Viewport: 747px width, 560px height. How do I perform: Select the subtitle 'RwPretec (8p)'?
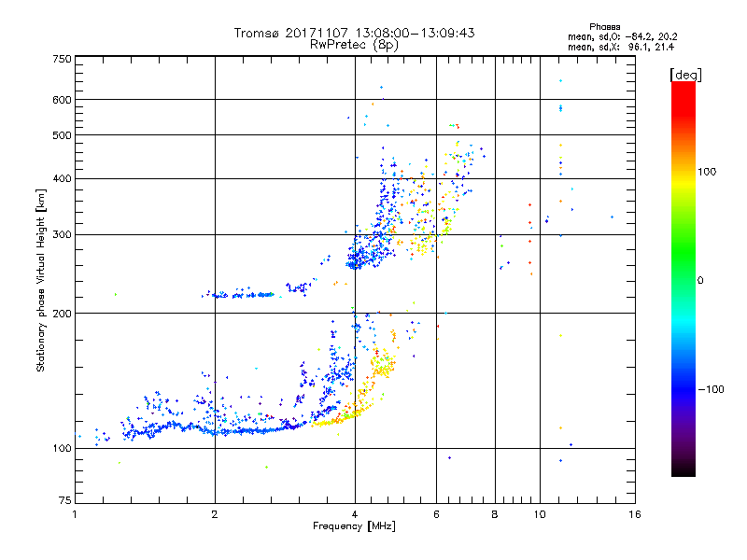[x=354, y=45]
